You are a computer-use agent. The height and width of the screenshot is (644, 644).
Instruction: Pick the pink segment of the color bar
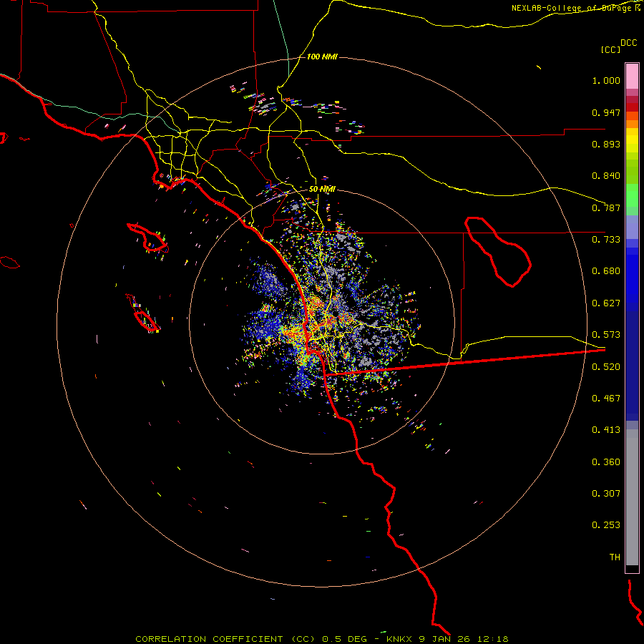click(632, 77)
